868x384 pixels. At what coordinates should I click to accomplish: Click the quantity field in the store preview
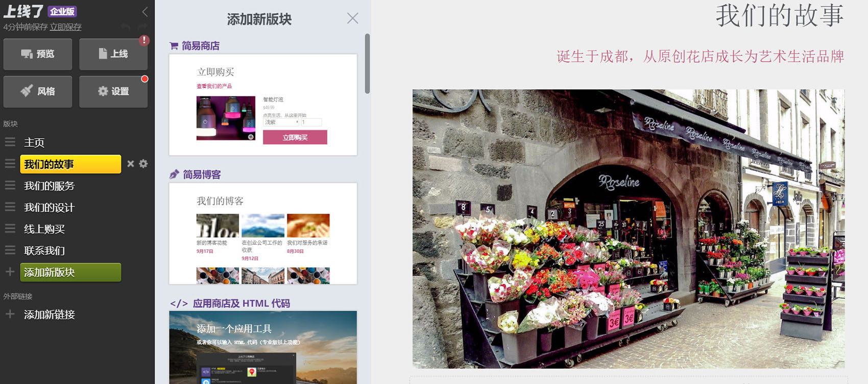pos(311,122)
